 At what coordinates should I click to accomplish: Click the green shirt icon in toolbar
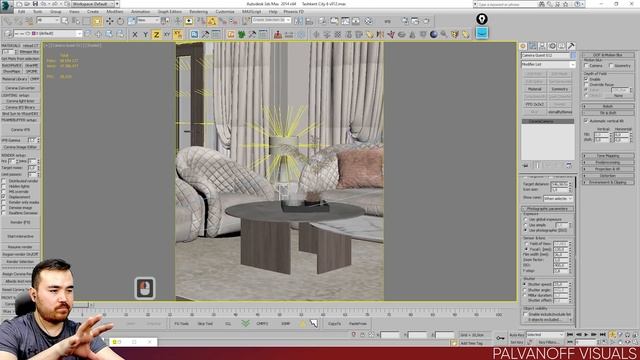tap(241, 35)
